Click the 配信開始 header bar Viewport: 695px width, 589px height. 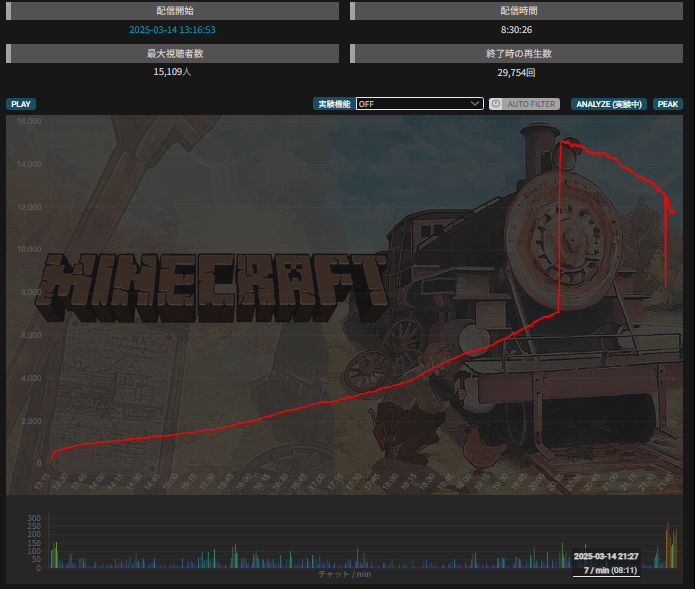[x=172, y=11]
